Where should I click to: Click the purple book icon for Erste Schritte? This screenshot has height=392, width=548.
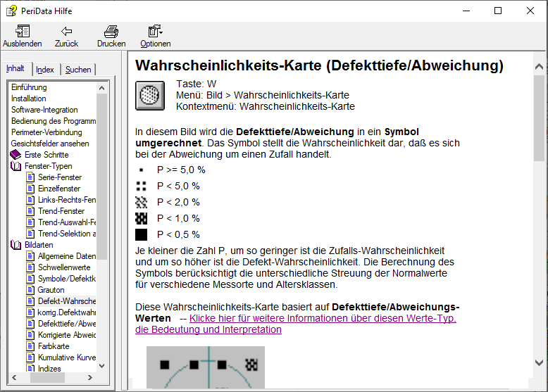coord(16,155)
